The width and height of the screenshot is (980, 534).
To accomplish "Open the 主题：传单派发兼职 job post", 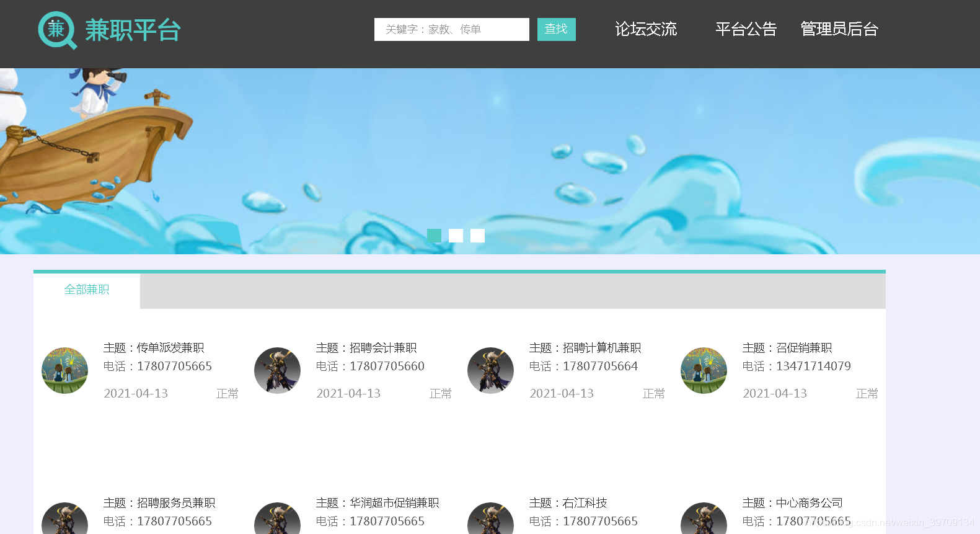I will 154,348.
